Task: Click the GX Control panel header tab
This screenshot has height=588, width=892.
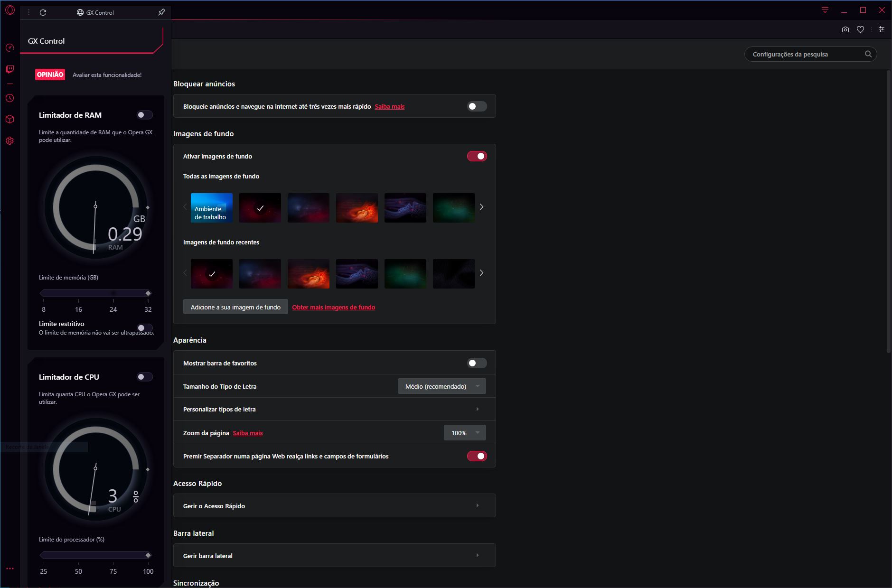Action: [x=92, y=41]
